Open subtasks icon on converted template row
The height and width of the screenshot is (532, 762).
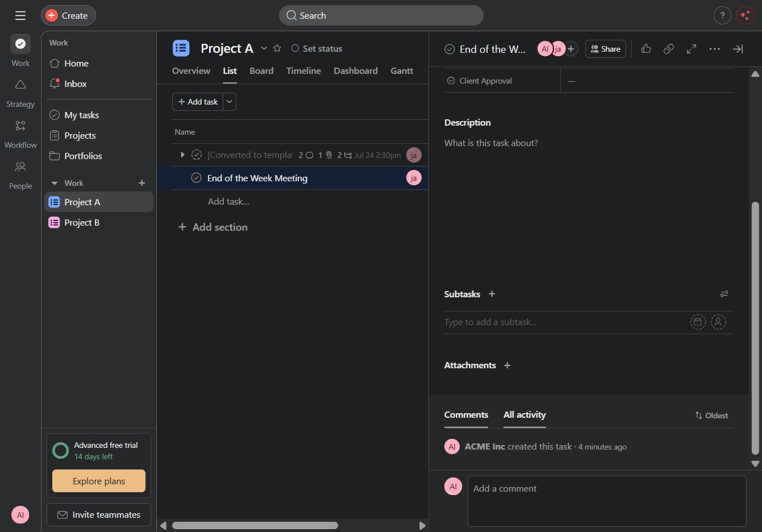pos(344,155)
